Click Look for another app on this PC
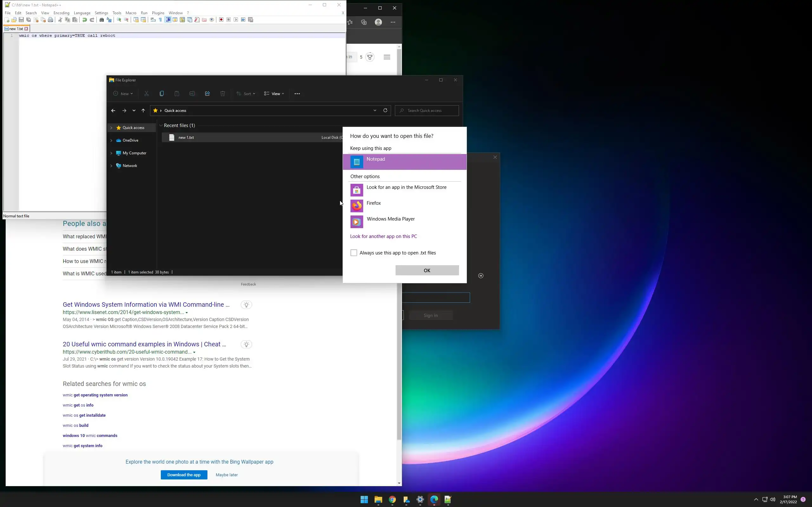The height and width of the screenshot is (507, 812). 383,236
